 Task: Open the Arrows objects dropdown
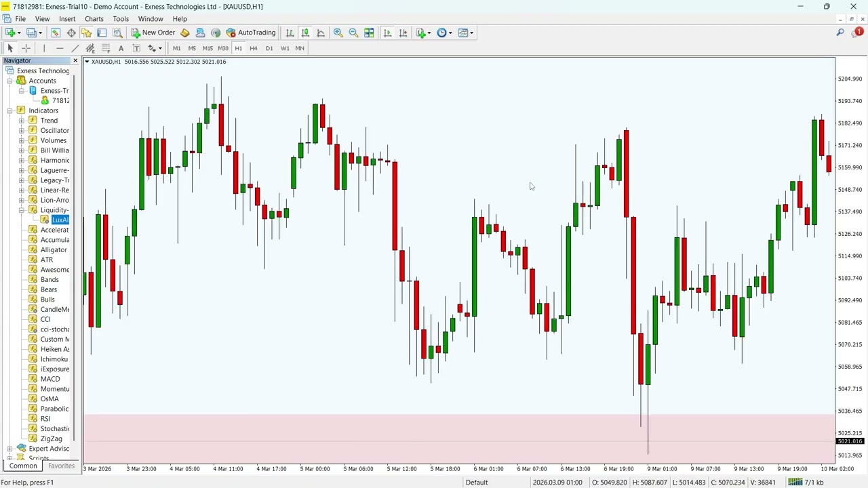click(x=155, y=48)
